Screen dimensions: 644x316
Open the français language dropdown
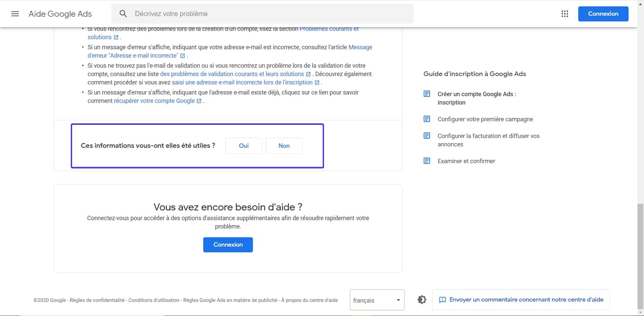tap(377, 300)
